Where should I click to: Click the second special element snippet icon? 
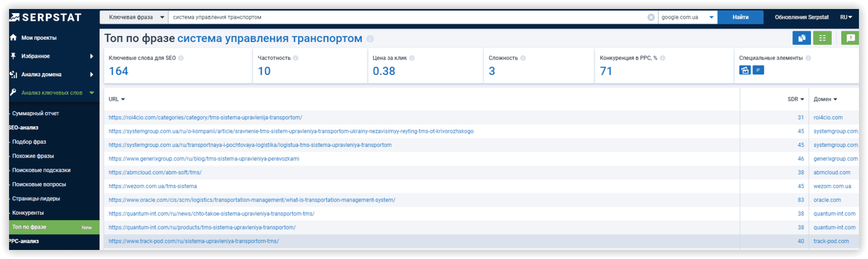coord(758,70)
